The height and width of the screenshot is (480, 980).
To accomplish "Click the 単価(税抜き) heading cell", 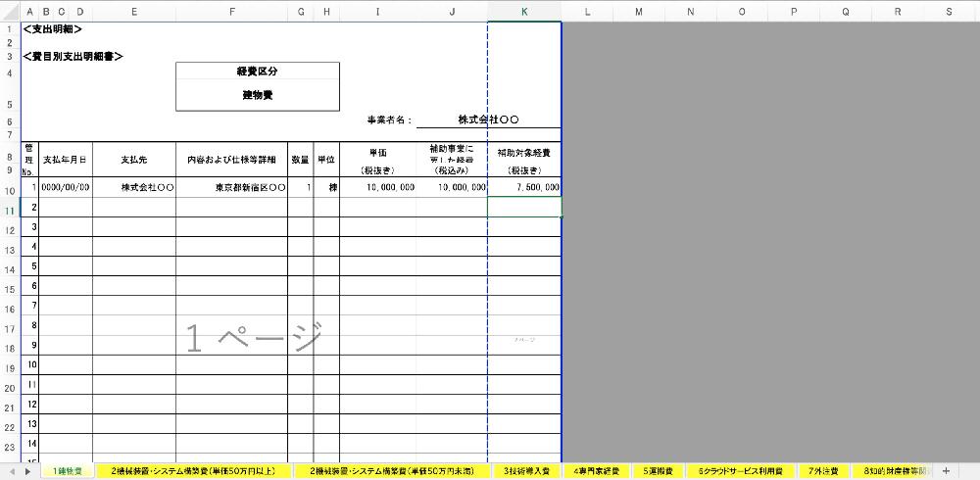I will [378, 160].
